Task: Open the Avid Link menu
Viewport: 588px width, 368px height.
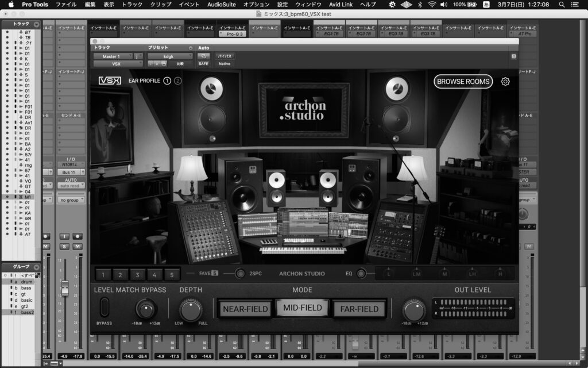Action: click(341, 5)
